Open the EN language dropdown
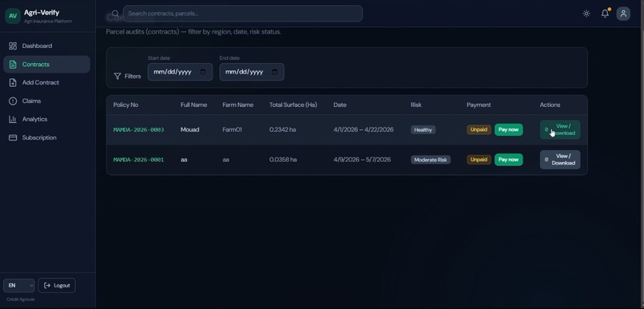 (x=19, y=285)
